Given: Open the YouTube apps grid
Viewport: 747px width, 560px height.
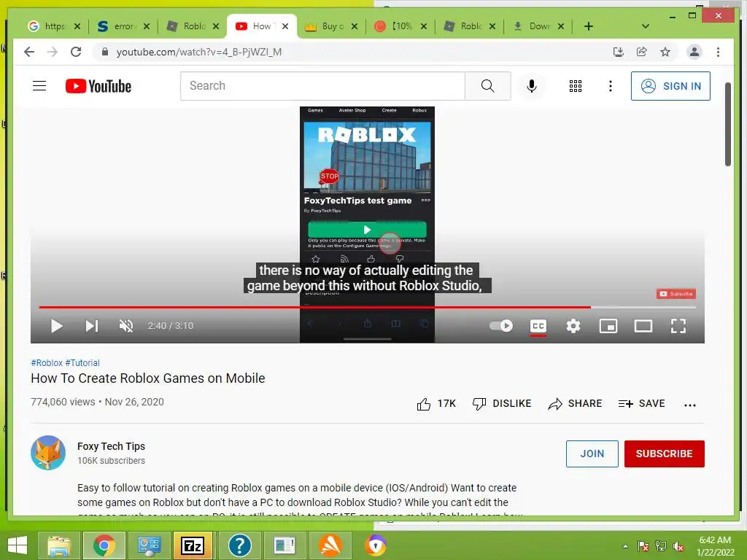Looking at the screenshot, I should (x=575, y=86).
